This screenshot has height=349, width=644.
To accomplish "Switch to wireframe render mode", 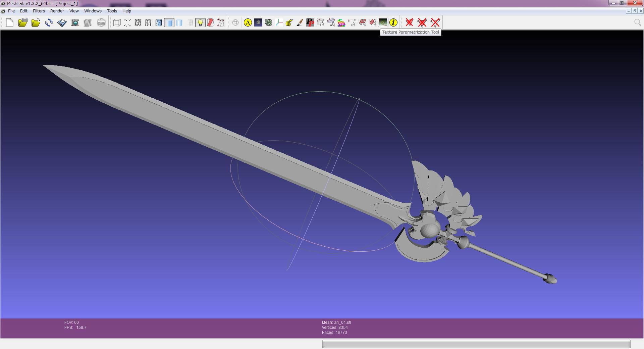I will (x=138, y=22).
